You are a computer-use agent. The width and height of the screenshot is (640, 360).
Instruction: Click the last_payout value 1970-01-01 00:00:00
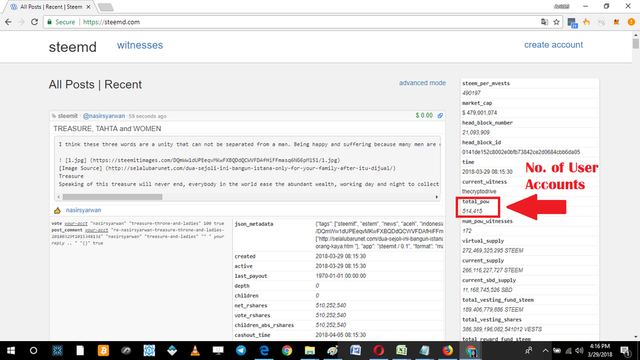pos(341,276)
